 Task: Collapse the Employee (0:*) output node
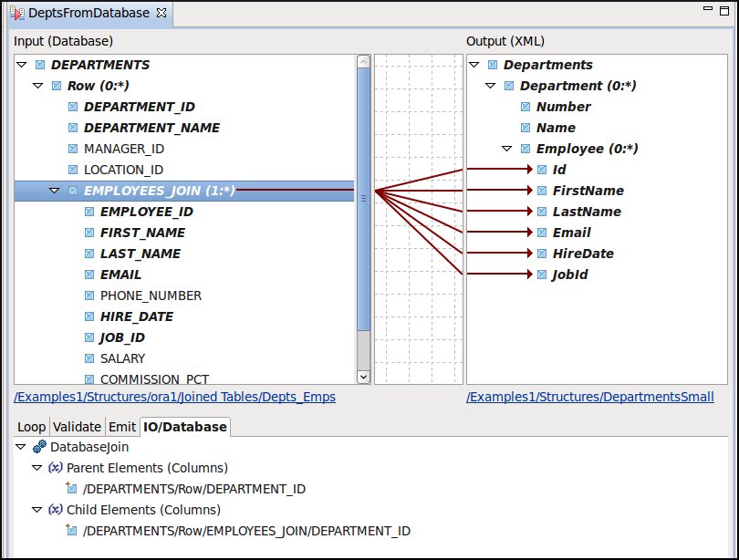tap(507, 149)
